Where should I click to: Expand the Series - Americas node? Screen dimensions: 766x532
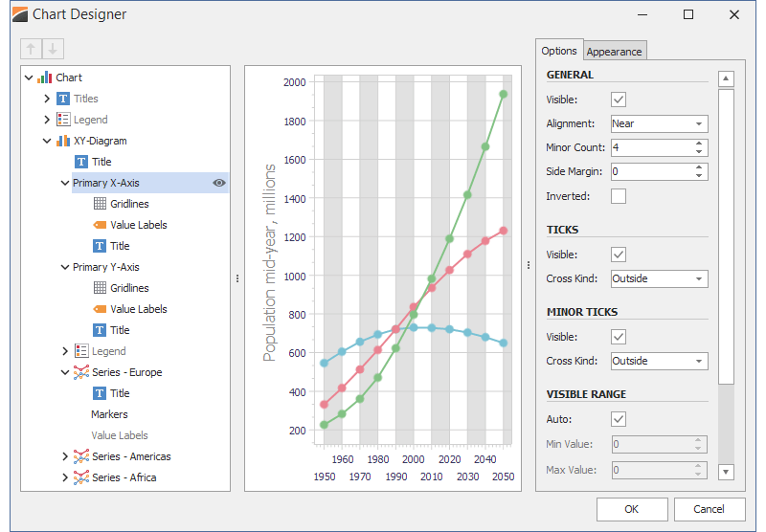tap(65, 456)
